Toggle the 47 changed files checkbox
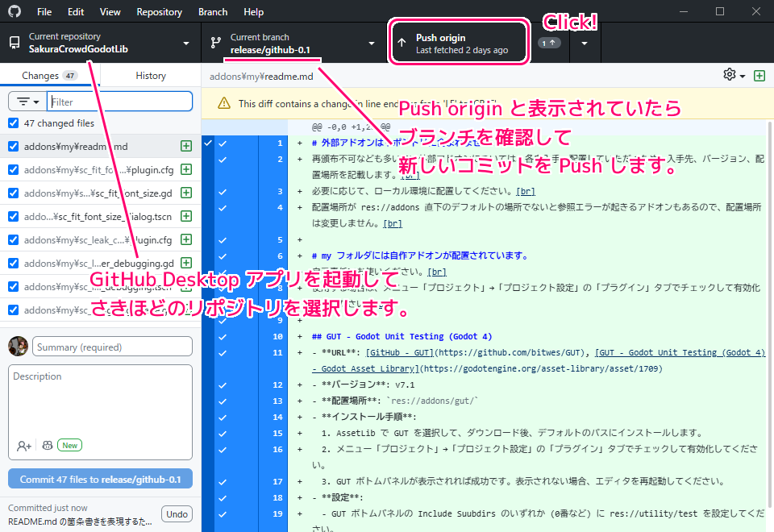 pos(13,123)
